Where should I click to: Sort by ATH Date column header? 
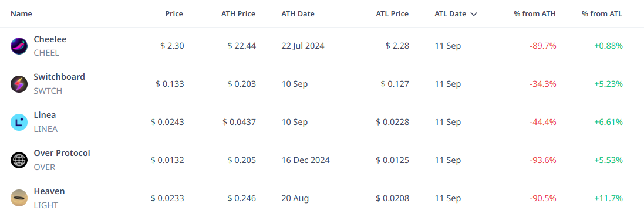pyautogui.click(x=298, y=13)
